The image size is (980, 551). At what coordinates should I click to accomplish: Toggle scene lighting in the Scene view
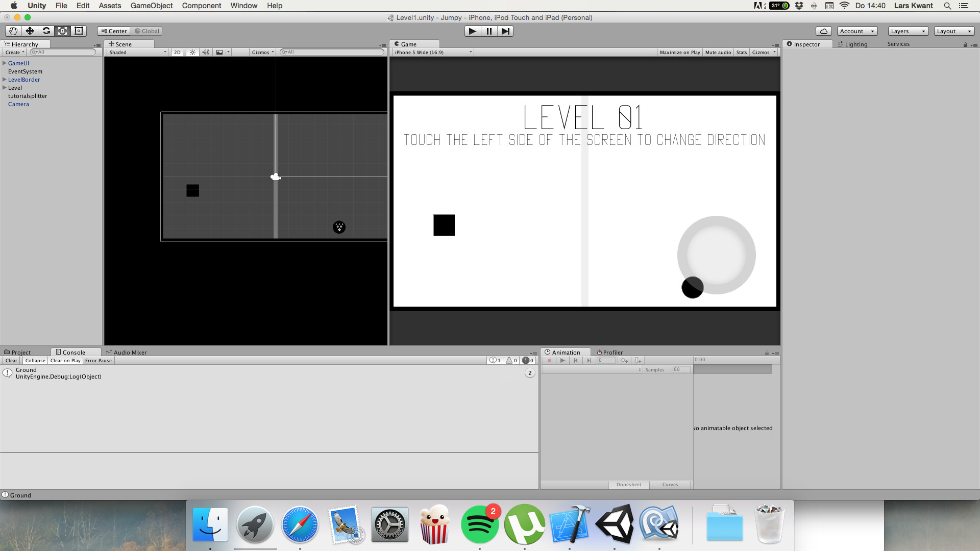click(192, 52)
